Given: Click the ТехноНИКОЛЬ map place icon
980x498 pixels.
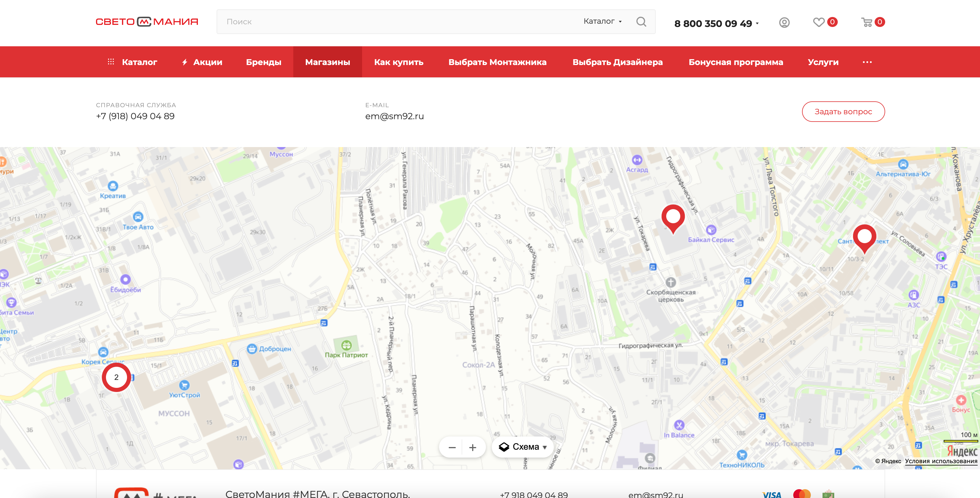Looking at the screenshot, I should [x=742, y=454].
